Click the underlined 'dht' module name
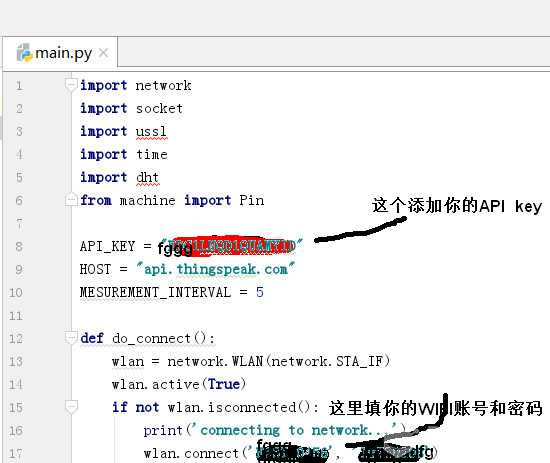Viewport: 550px width, 463px height. pos(147,177)
